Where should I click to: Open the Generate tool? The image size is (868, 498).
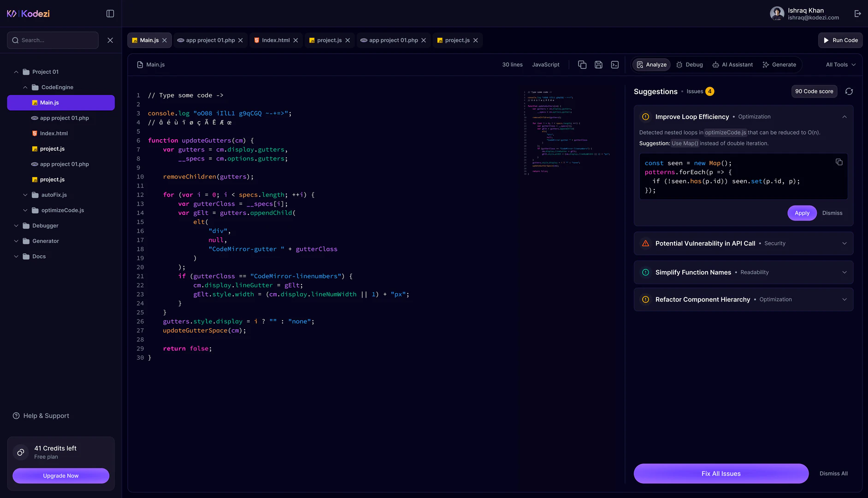point(779,65)
